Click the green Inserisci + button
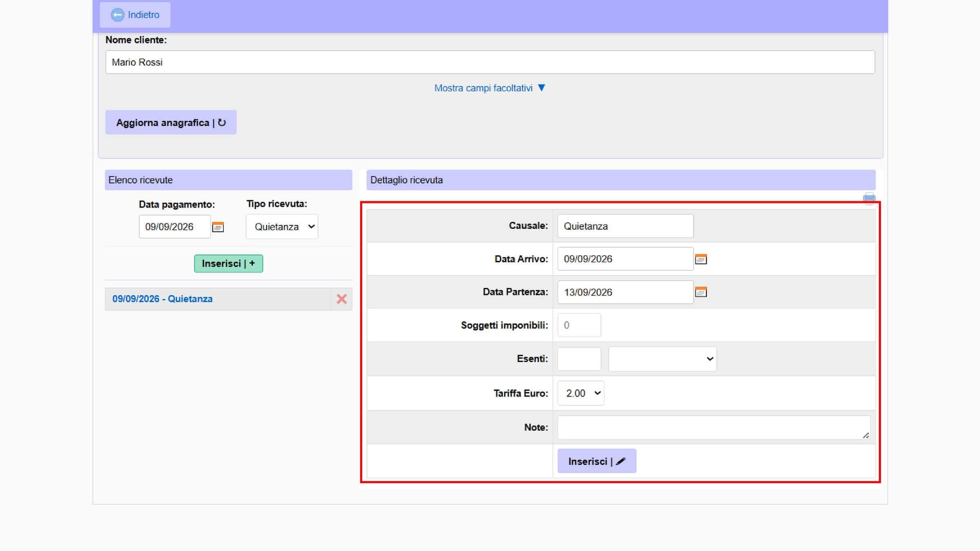This screenshot has width=980, height=551. (228, 263)
